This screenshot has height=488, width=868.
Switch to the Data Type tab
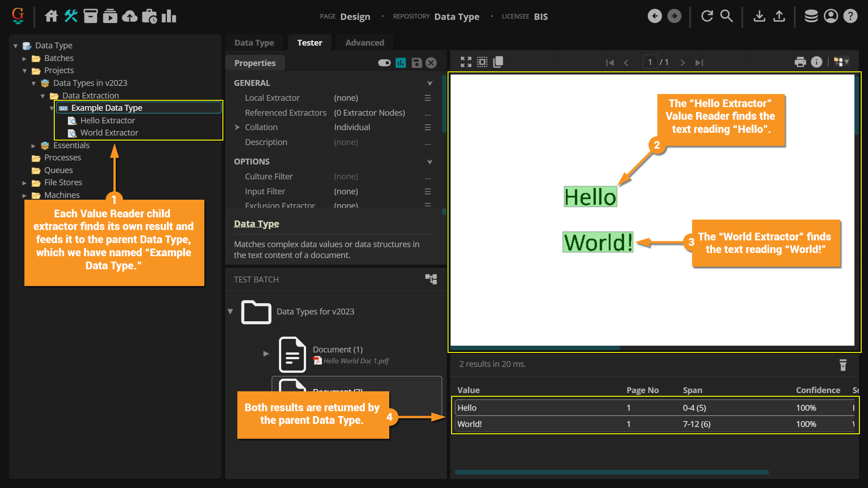click(x=254, y=42)
